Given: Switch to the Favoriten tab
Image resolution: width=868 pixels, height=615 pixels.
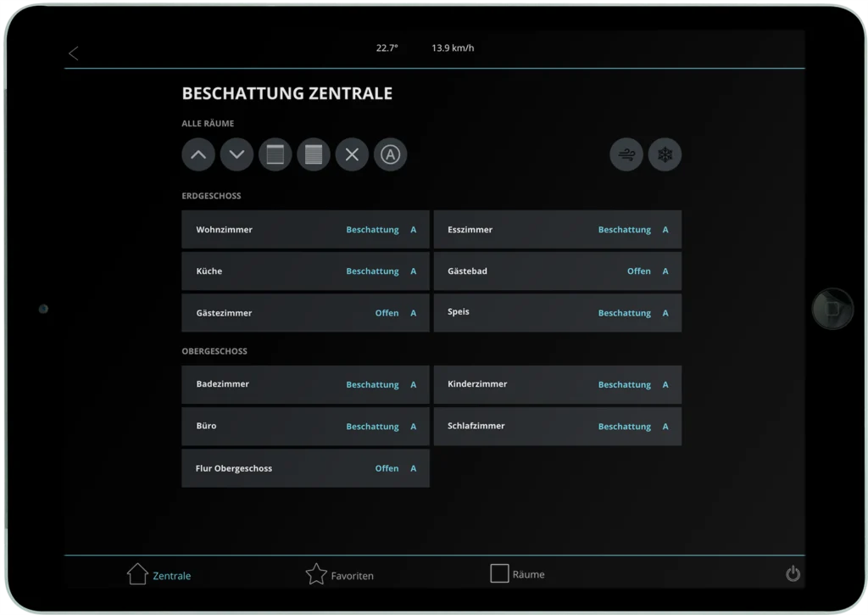Looking at the screenshot, I should click(x=339, y=574).
